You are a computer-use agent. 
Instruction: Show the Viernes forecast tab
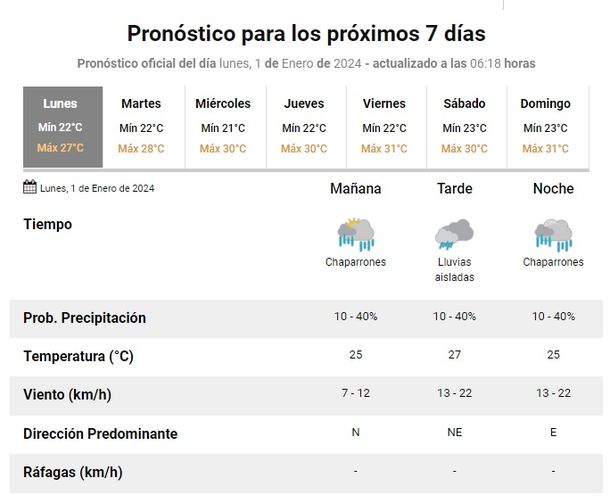click(x=384, y=127)
